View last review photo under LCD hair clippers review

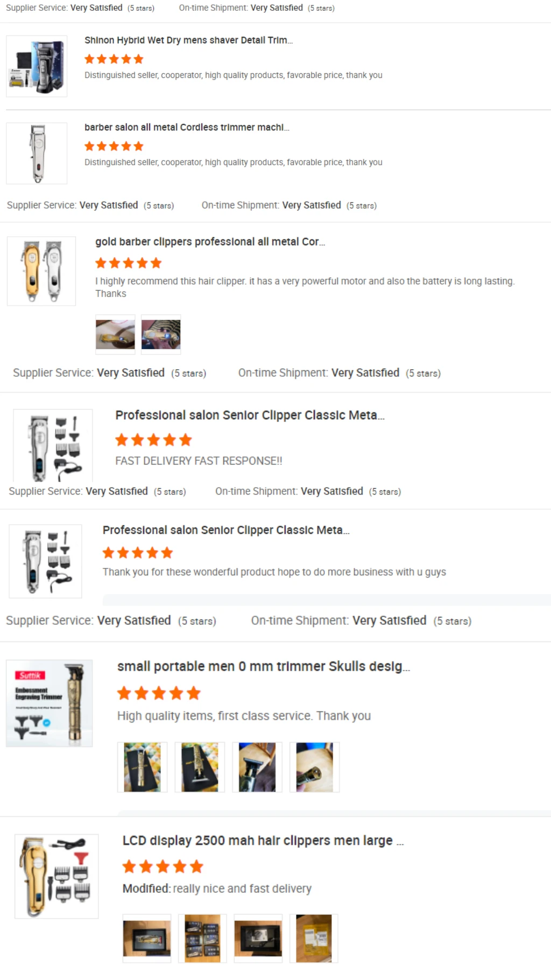[x=314, y=938]
